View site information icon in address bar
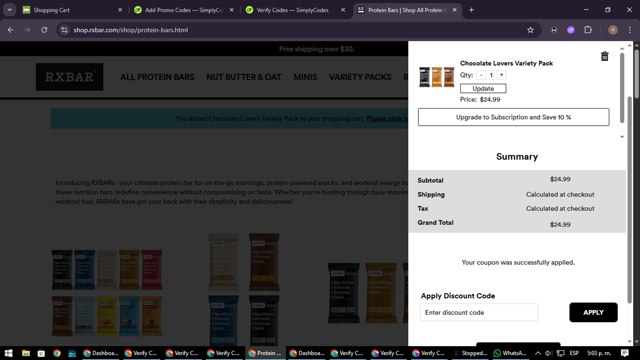 [x=64, y=30]
